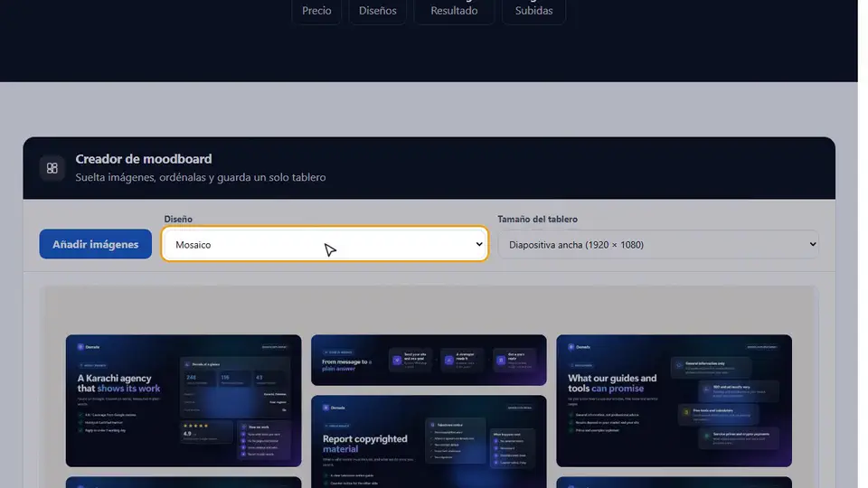
Task: Click the 'Diseño' field label
Action: [x=178, y=219]
